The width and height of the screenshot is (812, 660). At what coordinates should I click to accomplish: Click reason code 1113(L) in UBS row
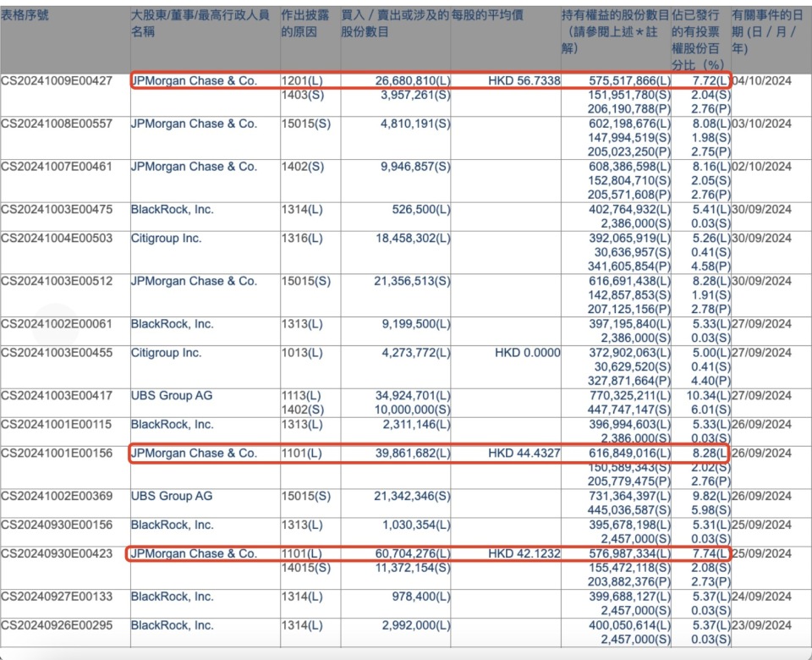(301, 396)
